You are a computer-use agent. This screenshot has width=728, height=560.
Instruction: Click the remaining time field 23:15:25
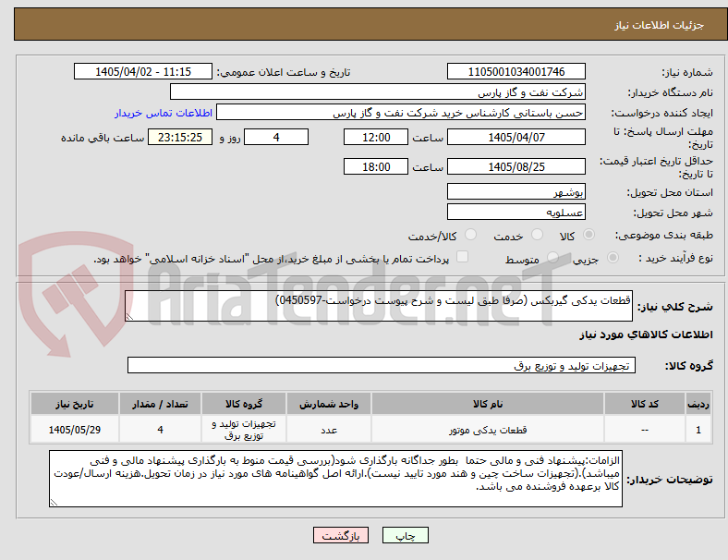click(x=180, y=137)
